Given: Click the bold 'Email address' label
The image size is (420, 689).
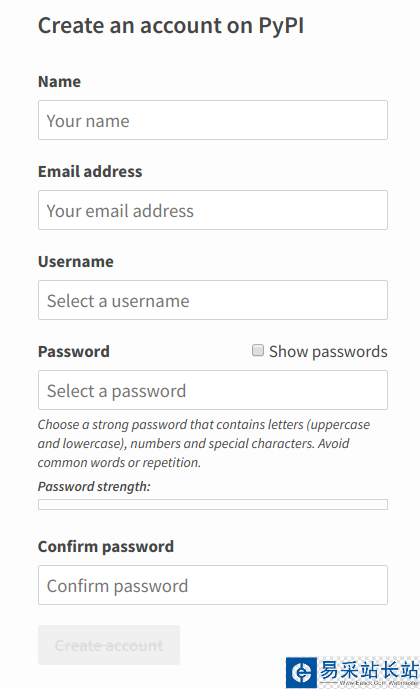Looking at the screenshot, I should coord(90,172).
